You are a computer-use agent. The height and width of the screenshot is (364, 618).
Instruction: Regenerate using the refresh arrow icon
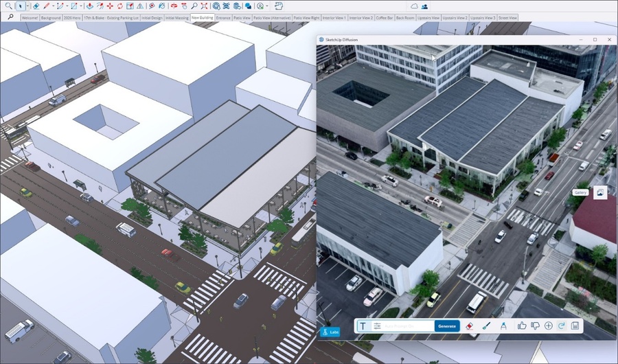point(561,326)
